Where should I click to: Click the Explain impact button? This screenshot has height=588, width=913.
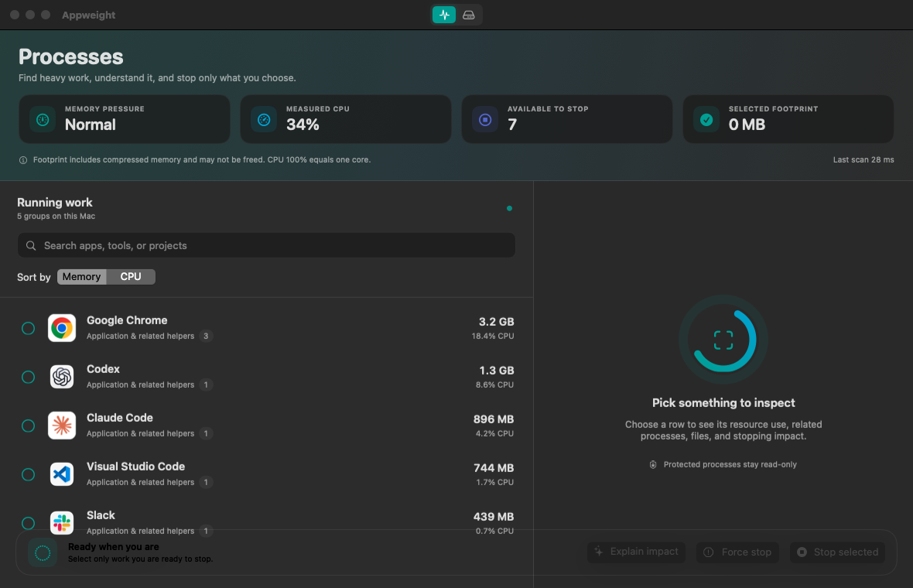[637, 552]
